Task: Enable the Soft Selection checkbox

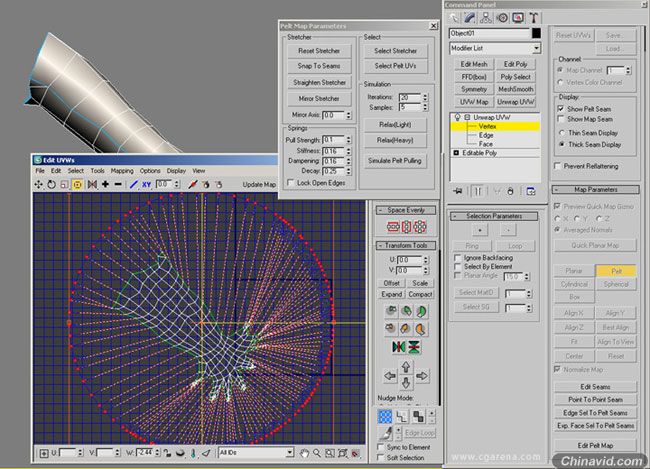Action: pos(381,457)
